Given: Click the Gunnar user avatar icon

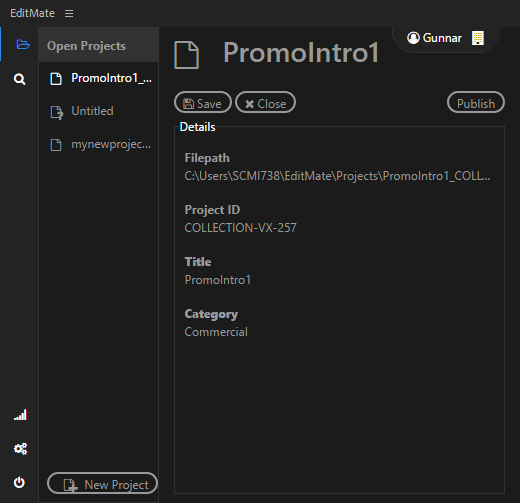Looking at the screenshot, I should click(413, 38).
